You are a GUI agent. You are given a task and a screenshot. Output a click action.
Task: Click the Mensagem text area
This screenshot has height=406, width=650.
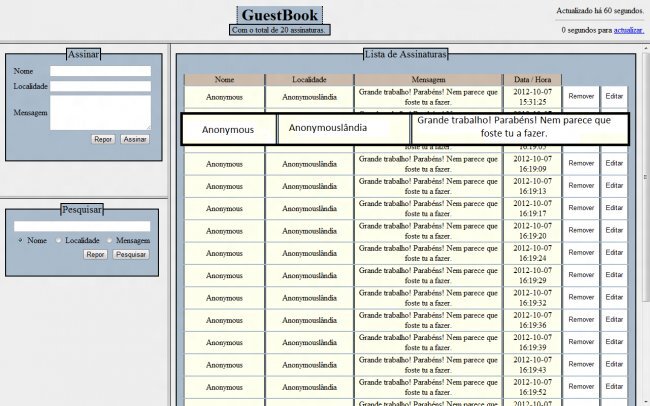click(x=100, y=113)
